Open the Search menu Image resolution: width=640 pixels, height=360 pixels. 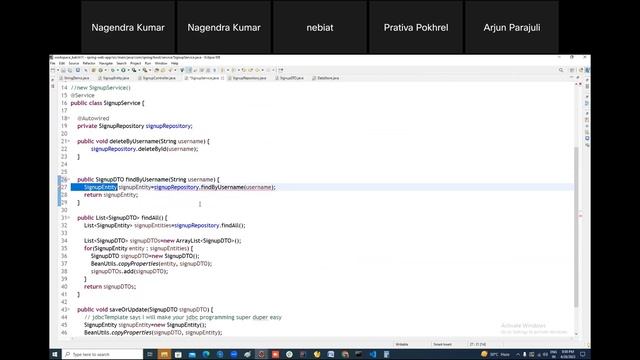point(122,63)
